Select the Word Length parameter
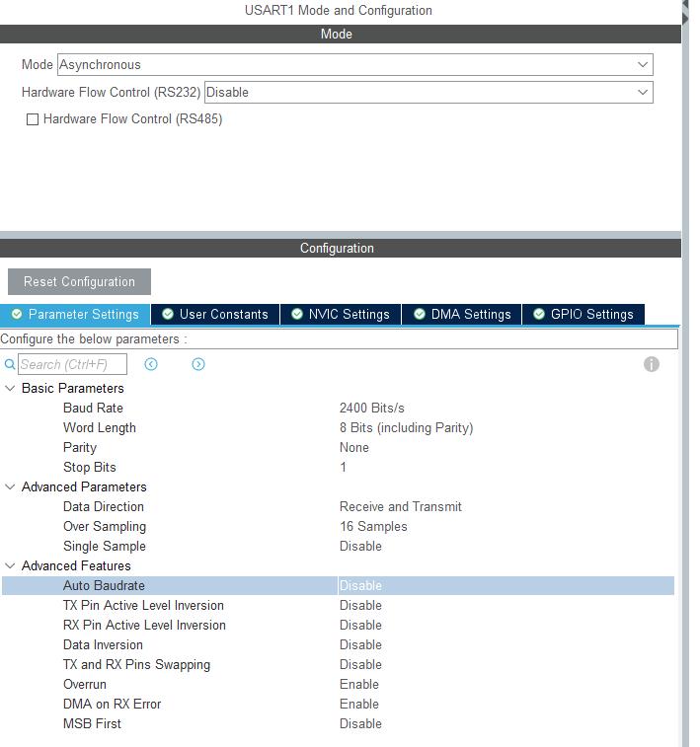This screenshot has height=747, width=700. click(x=100, y=428)
